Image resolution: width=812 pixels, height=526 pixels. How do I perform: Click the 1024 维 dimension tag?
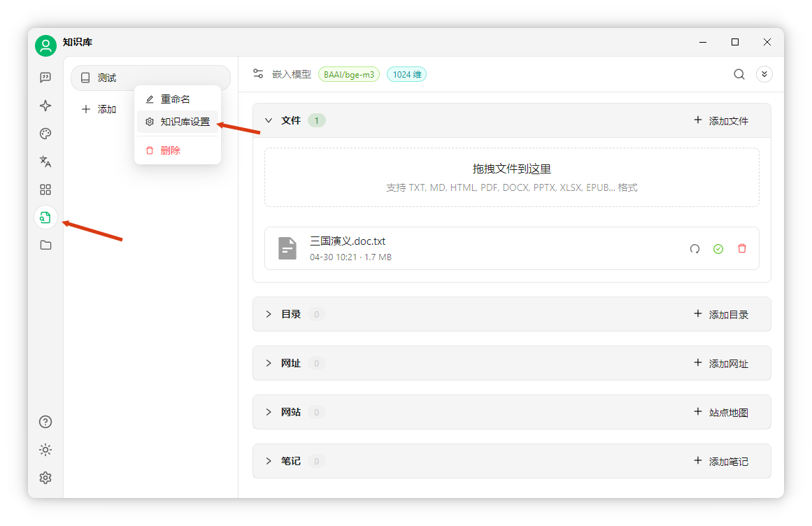coord(406,75)
